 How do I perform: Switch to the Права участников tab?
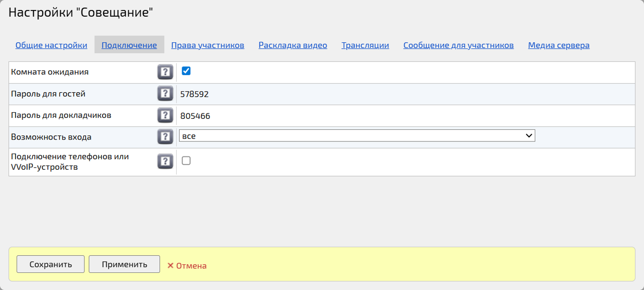pos(208,45)
